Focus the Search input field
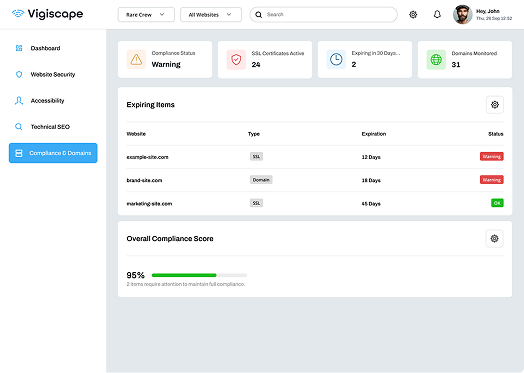Image resolution: width=524 pixels, height=373 pixels. 323,15
